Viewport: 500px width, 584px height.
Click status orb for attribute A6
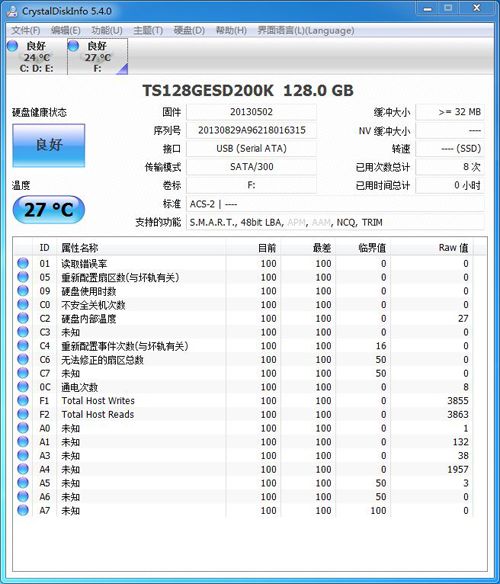point(23,496)
